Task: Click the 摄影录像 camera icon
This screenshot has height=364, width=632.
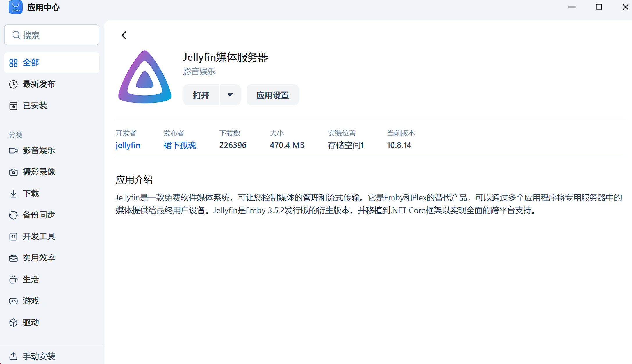Action: coord(13,172)
